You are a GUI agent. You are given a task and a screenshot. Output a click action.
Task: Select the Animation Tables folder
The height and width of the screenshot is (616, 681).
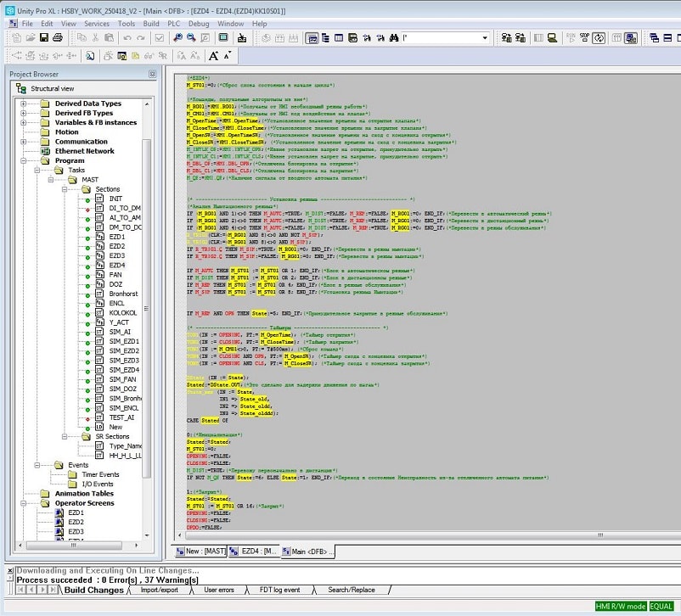click(84, 494)
